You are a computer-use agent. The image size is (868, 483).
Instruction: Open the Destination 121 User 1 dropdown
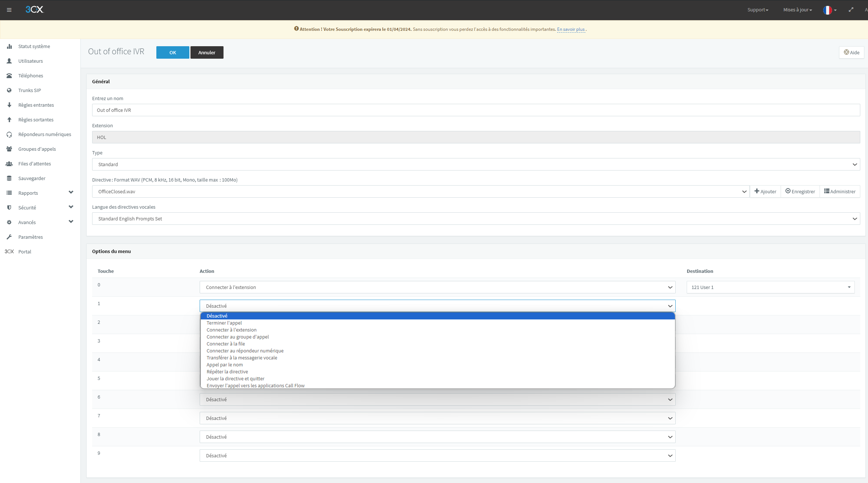pyautogui.click(x=770, y=287)
